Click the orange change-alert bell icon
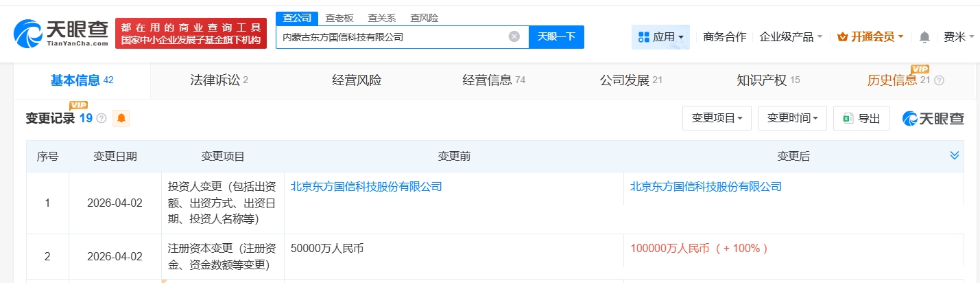 coord(121,118)
